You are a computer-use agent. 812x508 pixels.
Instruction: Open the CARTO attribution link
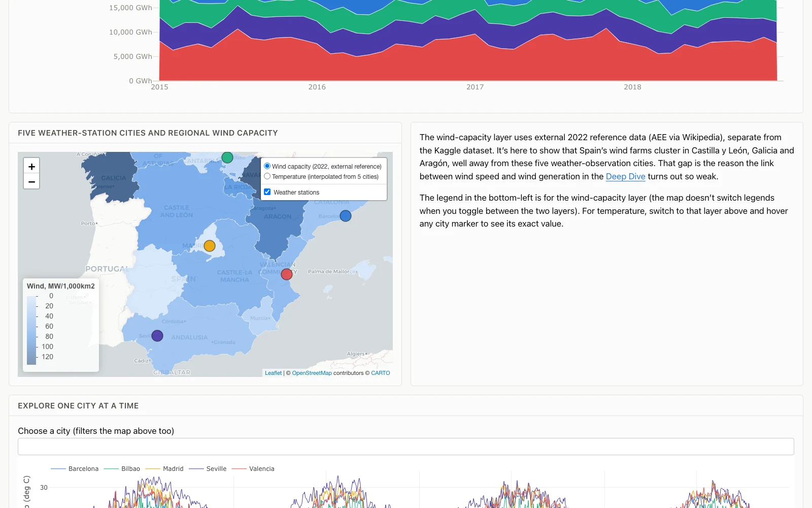coord(381,373)
